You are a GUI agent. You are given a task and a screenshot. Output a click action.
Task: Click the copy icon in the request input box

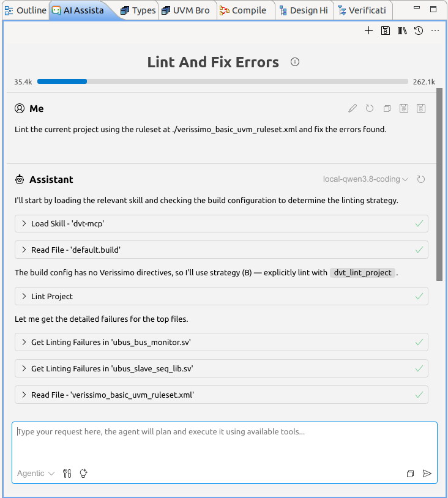pyautogui.click(x=410, y=474)
